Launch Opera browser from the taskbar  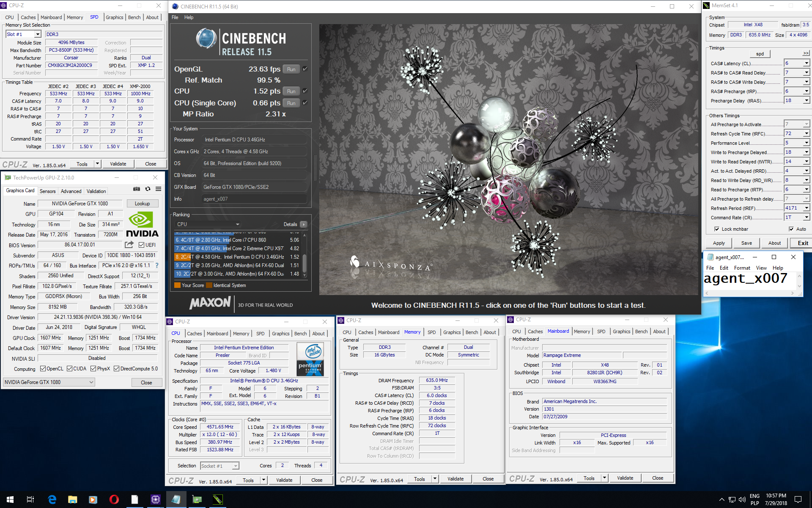pyautogui.click(x=114, y=500)
